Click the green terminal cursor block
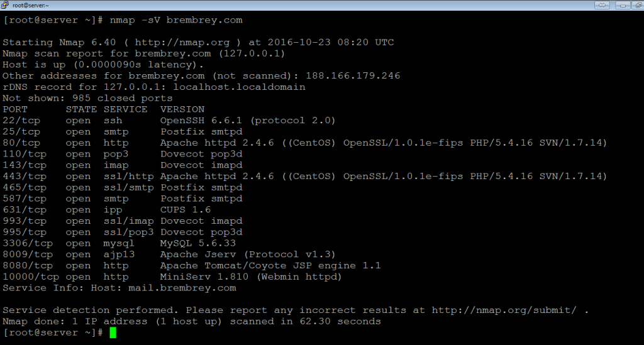 113,332
